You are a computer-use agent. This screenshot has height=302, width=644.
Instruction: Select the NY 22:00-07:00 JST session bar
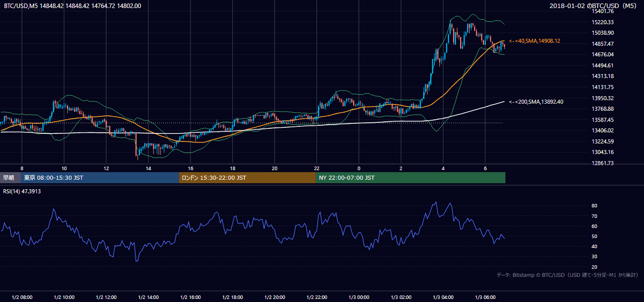click(411, 178)
